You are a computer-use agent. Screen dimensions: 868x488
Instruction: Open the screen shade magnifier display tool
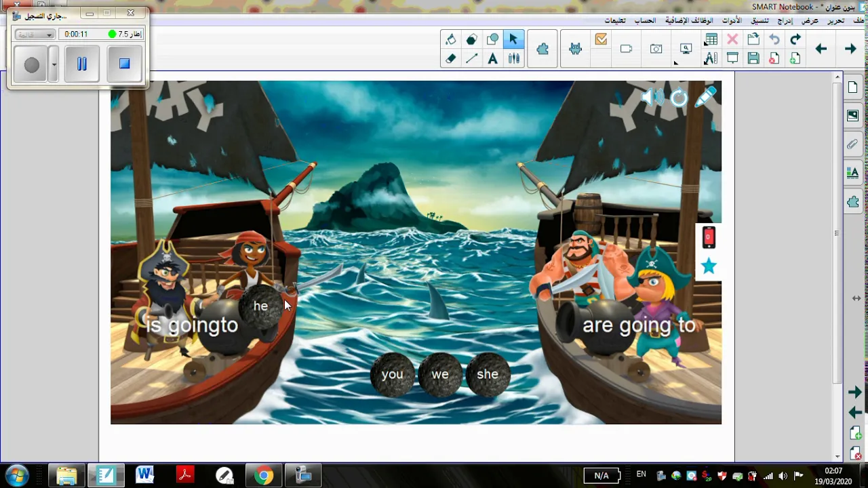[x=686, y=49]
